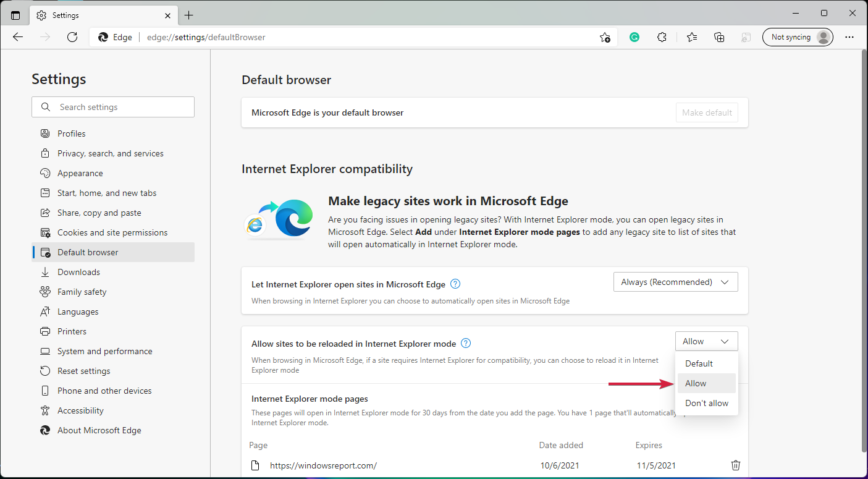The height and width of the screenshot is (479, 868).
Task: Follow the windowsreport.com link
Action: pos(323,465)
